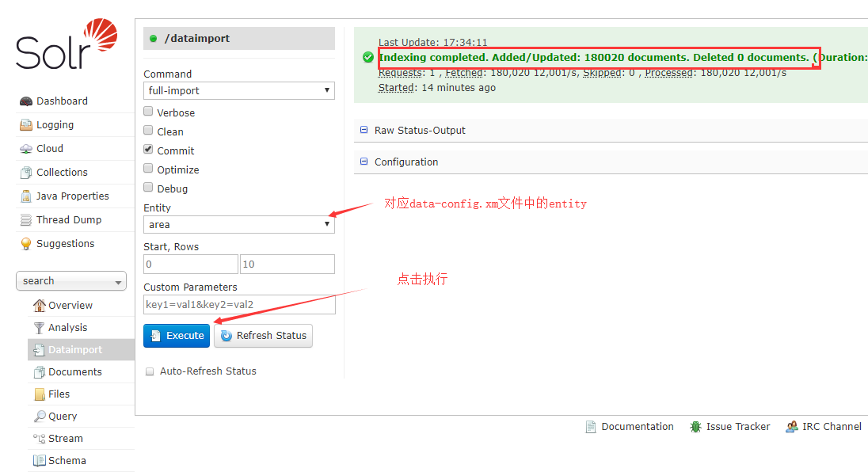Navigate to Java Properties
This screenshot has height=472, width=868.
pyautogui.click(x=68, y=196)
